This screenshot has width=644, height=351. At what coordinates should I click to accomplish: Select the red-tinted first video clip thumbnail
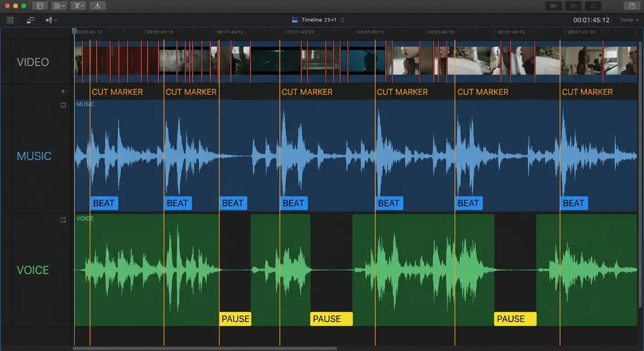pyautogui.click(x=117, y=60)
